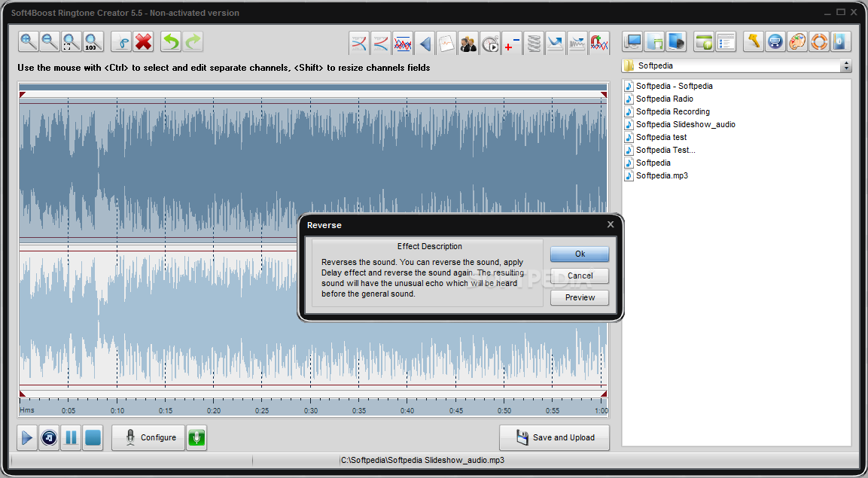Close the Reverse dialog
Image resolution: width=868 pixels, height=478 pixels.
(610, 224)
